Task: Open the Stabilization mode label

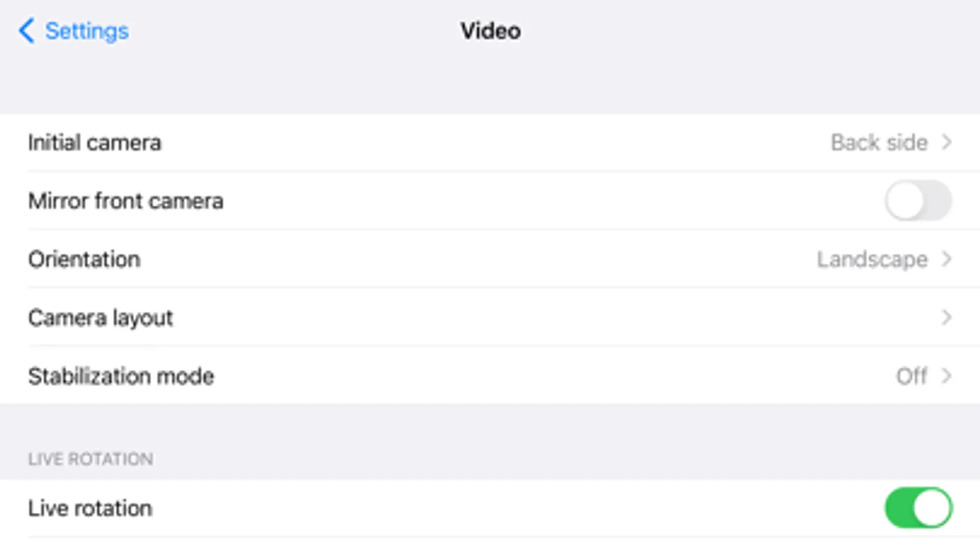Action: 121,376
